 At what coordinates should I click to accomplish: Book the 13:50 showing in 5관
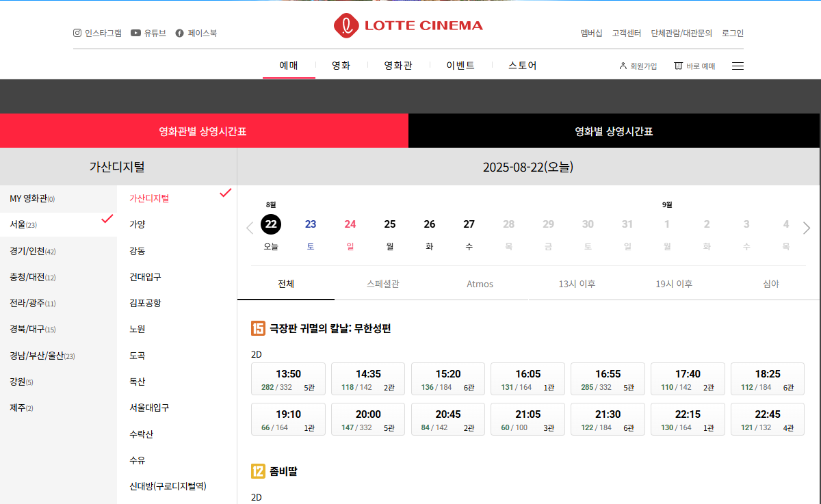pos(288,379)
